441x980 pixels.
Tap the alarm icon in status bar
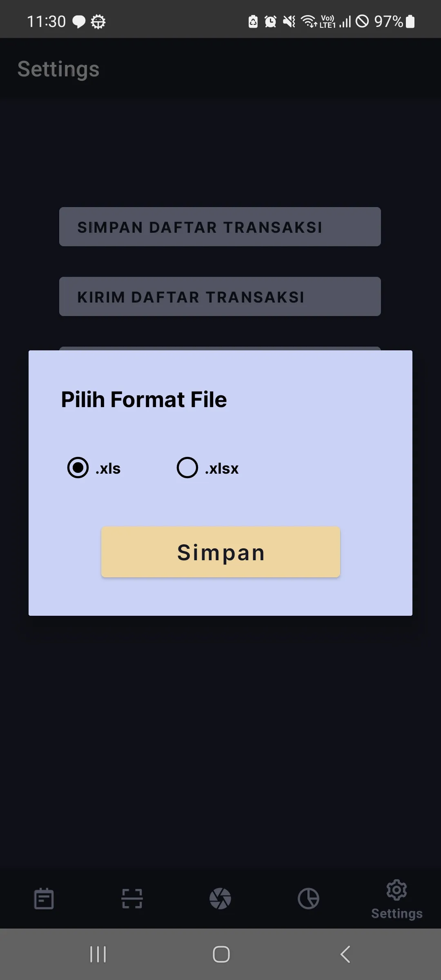click(x=269, y=21)
